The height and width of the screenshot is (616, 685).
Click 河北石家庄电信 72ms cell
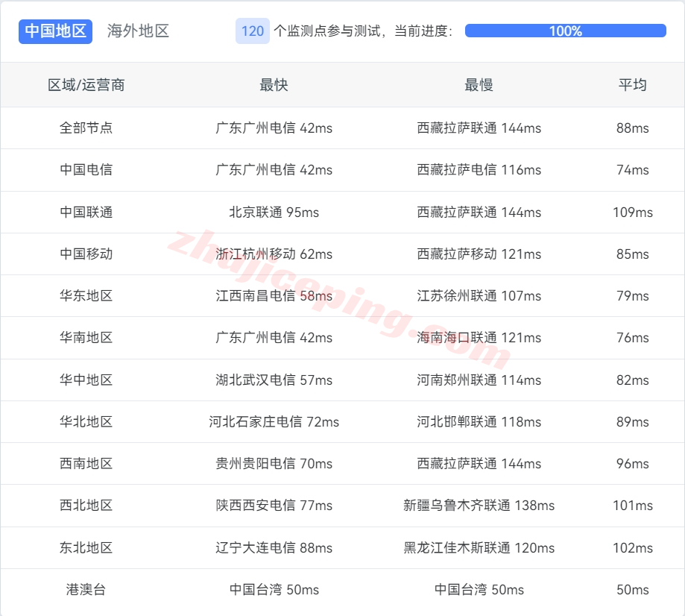(274, 422)
